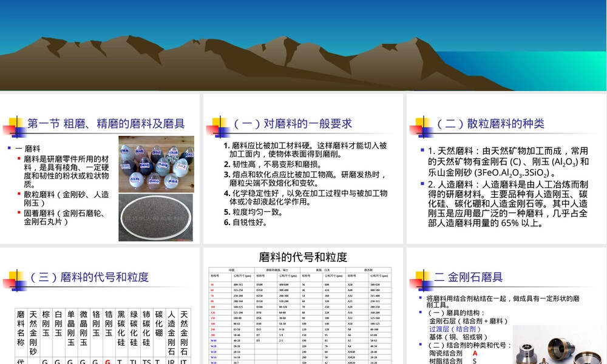Select the heading (二)结合剂的种类和代号:
Screen dimensions: 607x364
click(470, 345)
